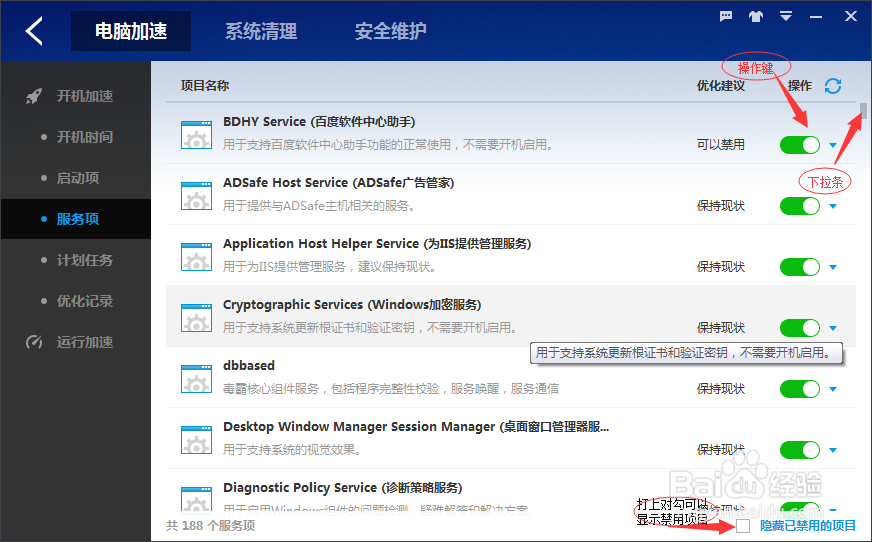This screenshot has width=872, height=542.
Task: Open dropdown for Application Host Helper Service
Action: [x=833, y=267]
